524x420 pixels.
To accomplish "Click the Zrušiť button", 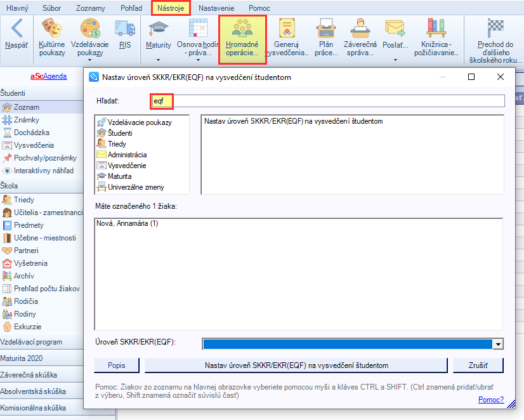I will pyautogui.click(x=478, y=365).
